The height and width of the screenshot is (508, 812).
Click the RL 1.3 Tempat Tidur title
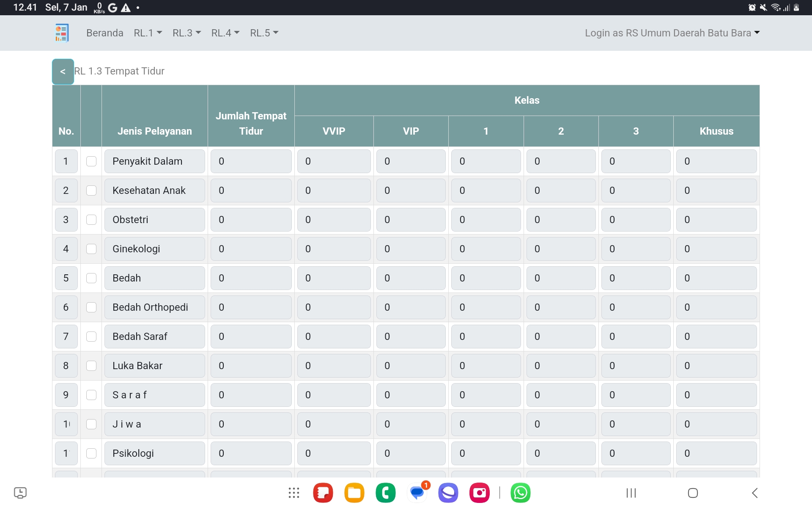tap(119, 71)
